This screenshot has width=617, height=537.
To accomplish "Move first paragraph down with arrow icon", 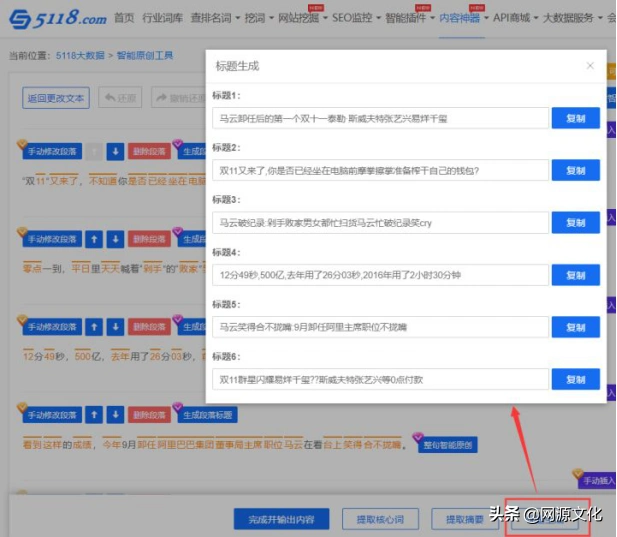I will pos(115,151).
